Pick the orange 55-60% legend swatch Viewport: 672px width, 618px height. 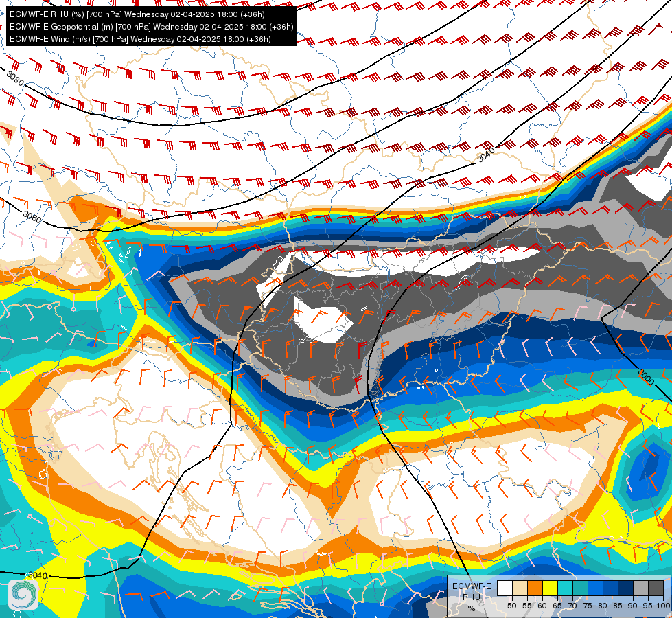coord(535,588)
